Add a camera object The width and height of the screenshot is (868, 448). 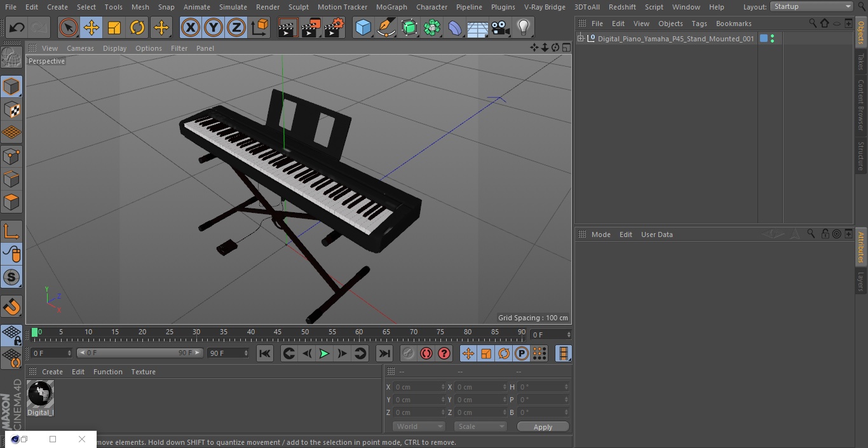tap(501, 27)
